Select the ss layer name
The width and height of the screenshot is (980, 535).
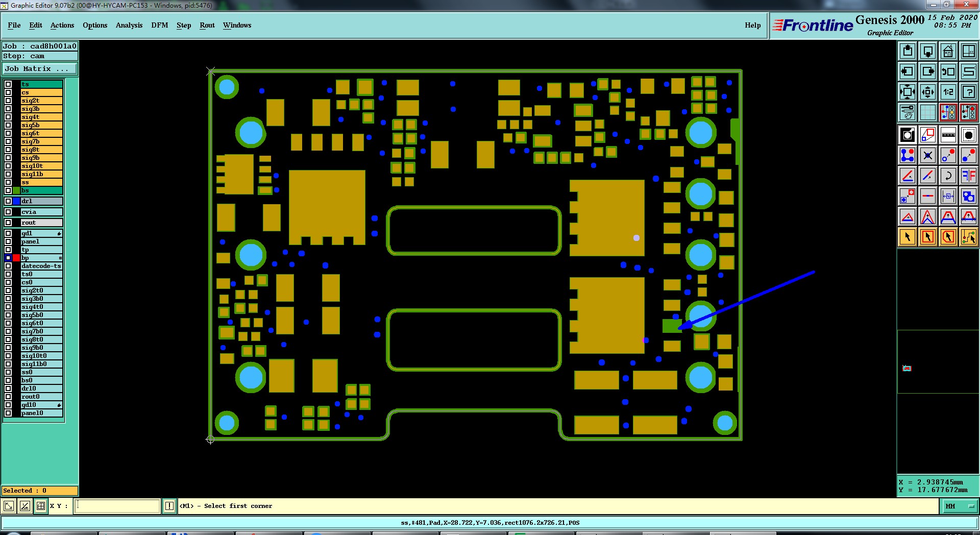[x=41, y=182]
